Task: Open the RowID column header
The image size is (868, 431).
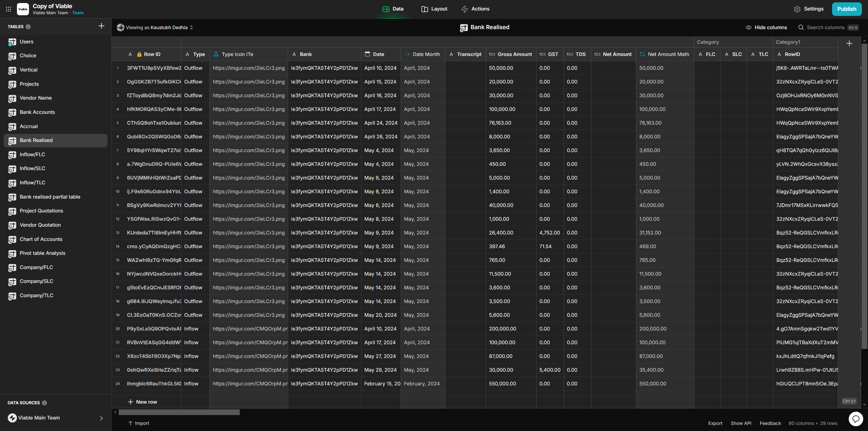Action: pyautogui.click(x=805, y=54)
